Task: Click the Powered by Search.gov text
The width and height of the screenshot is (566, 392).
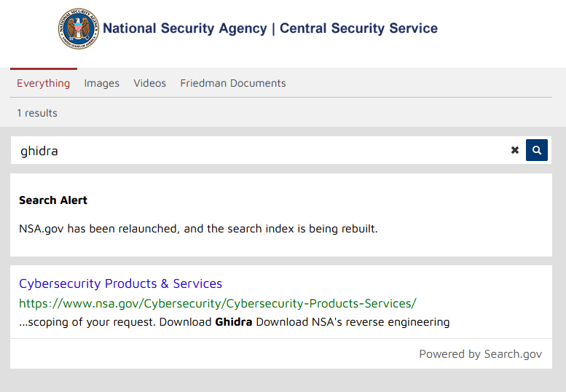Action: pyautogui.click(x=481, y=354)
